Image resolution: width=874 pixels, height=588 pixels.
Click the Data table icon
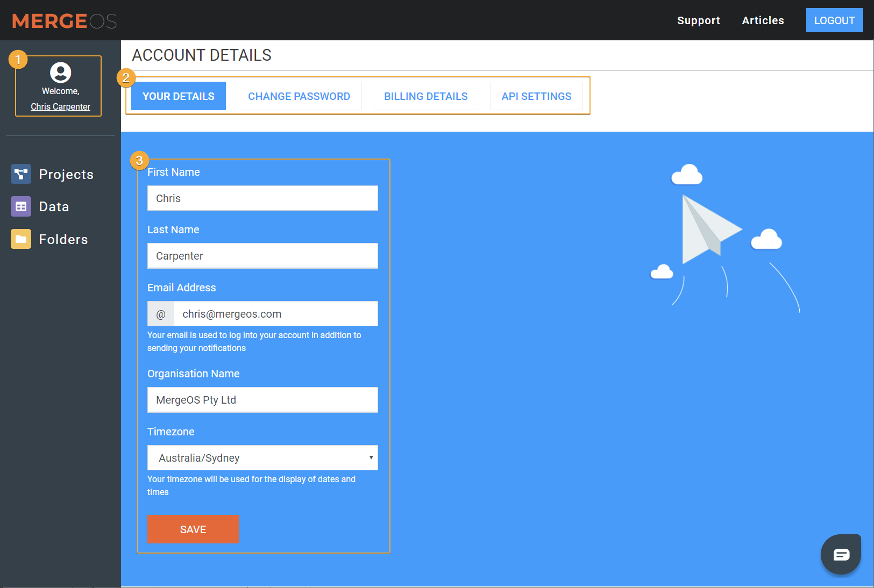click(x=21, y=206)
